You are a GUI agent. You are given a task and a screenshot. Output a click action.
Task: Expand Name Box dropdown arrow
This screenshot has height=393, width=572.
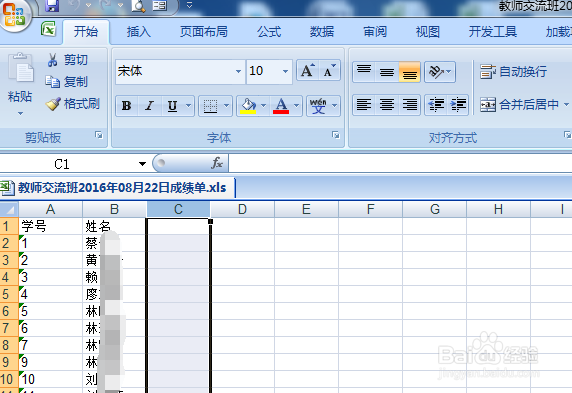coord(142,164)
